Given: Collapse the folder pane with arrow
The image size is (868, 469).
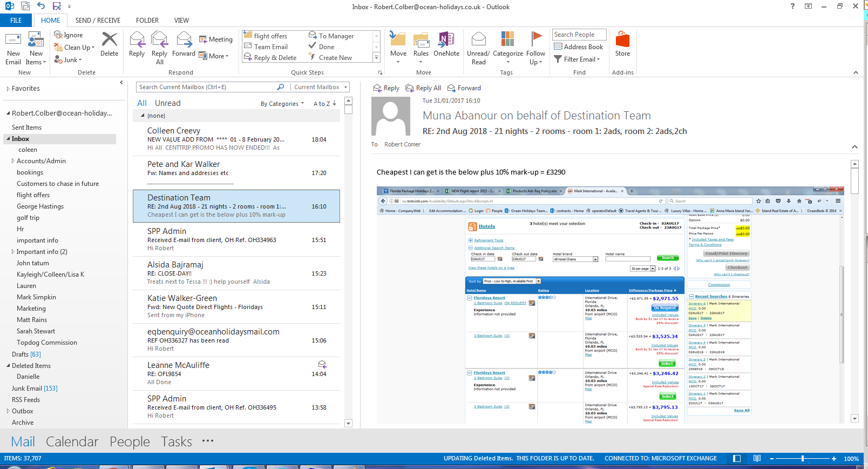Looking at the screenshot, I should coord(121,83).
